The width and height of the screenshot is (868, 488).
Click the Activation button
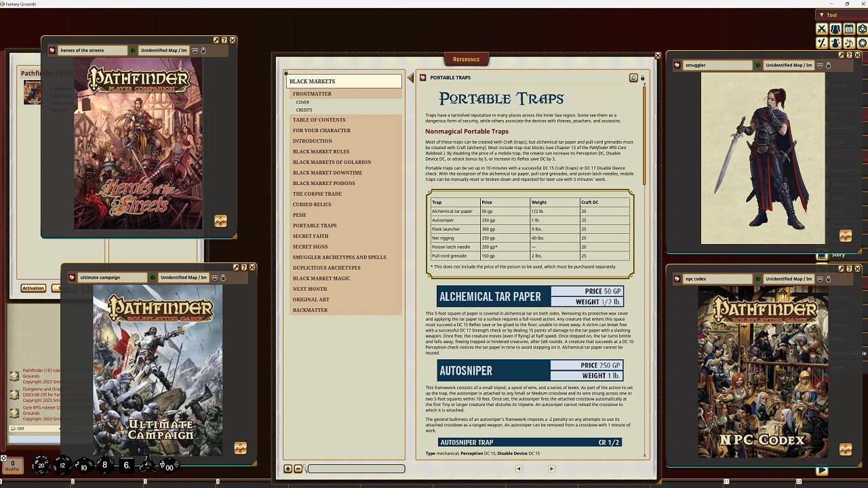coord(33,288)
